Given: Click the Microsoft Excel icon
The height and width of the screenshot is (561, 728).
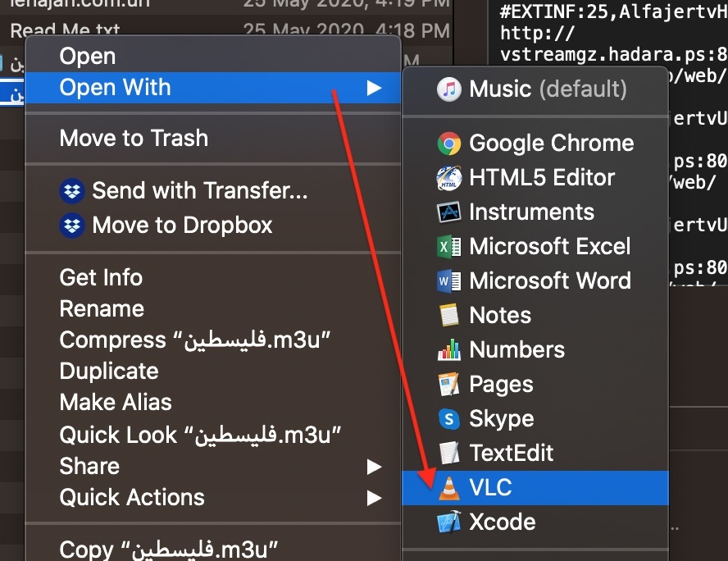Looking at the screenshot, I should click(448, 247).
